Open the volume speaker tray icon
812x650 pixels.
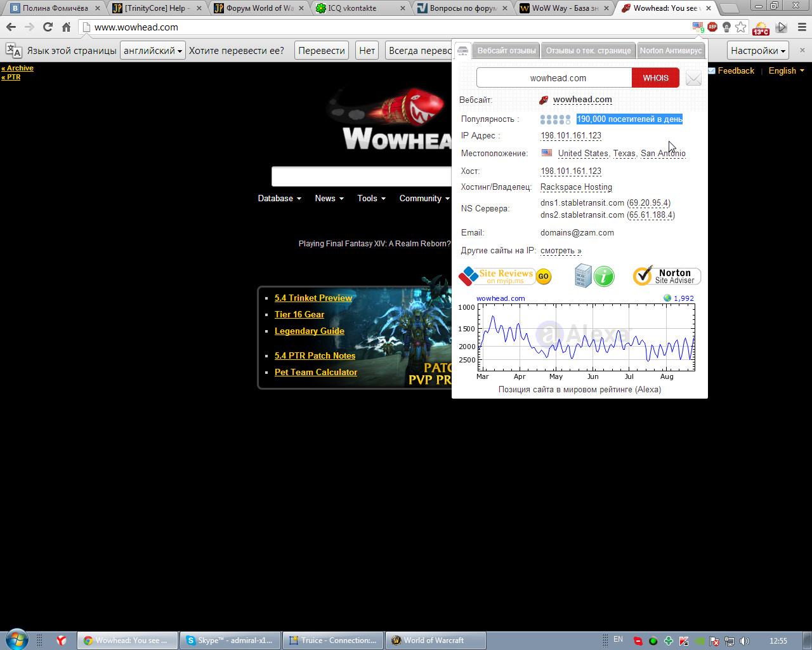click(x=745, y=641)
